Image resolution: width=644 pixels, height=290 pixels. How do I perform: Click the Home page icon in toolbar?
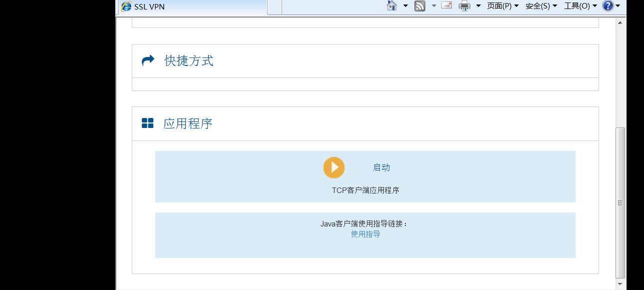(392, 6)
